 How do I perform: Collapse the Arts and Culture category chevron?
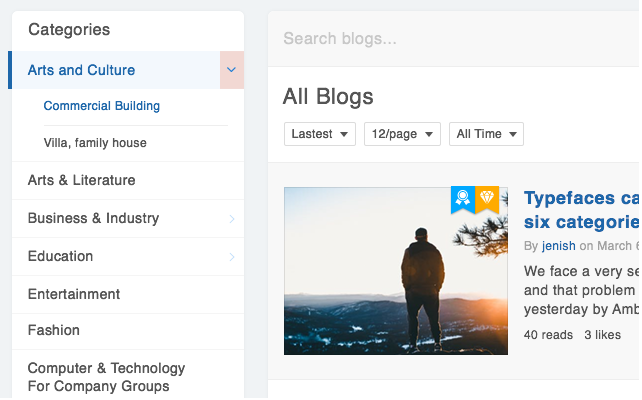point(232,70)
